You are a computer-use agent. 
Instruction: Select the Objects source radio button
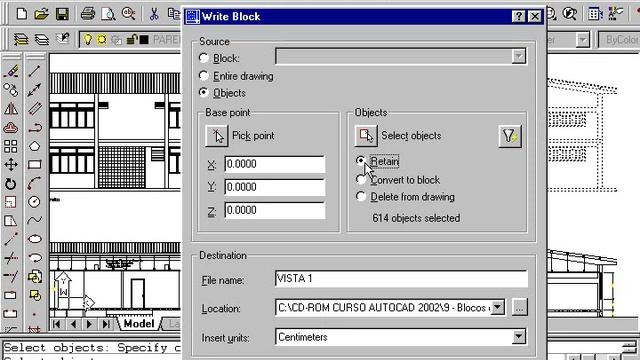(x=204, y=93)
